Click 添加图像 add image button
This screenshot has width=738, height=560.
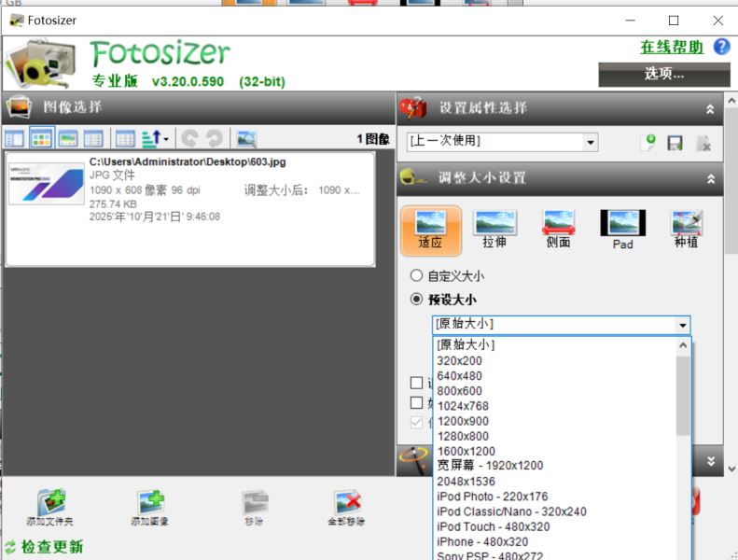tap(150, 508)
